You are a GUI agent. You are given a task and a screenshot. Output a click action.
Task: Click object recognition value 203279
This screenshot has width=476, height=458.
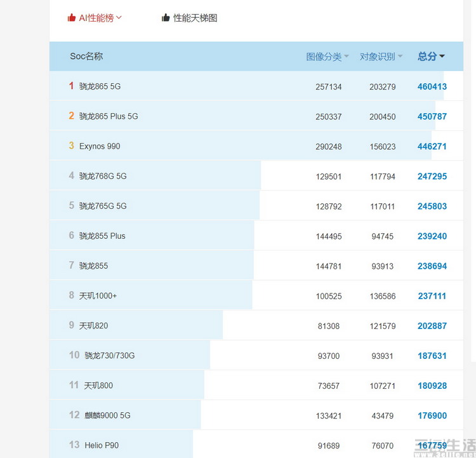tap(383, 87)
